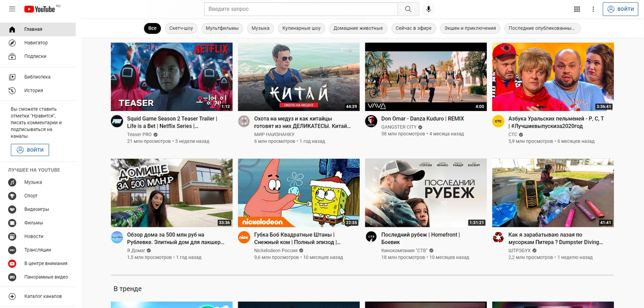Click the Новости sidebar icon
The height and width of the screenshot is (308, 644).
pos(12,237)
